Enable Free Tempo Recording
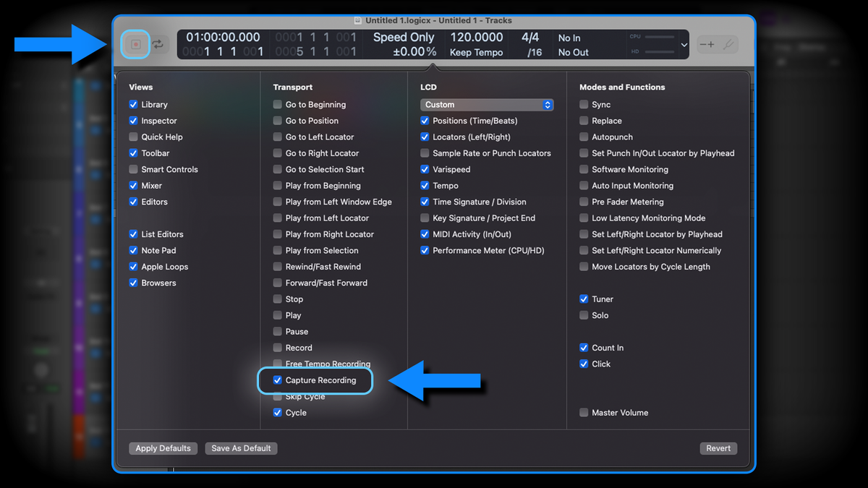The height and width of the screenshot is (488, 868). 277,364
